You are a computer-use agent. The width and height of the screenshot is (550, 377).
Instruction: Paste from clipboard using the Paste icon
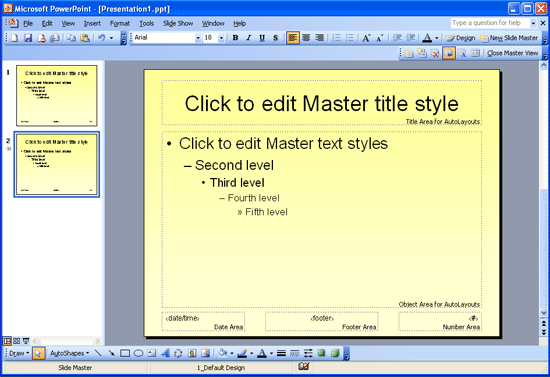point(85,38)
